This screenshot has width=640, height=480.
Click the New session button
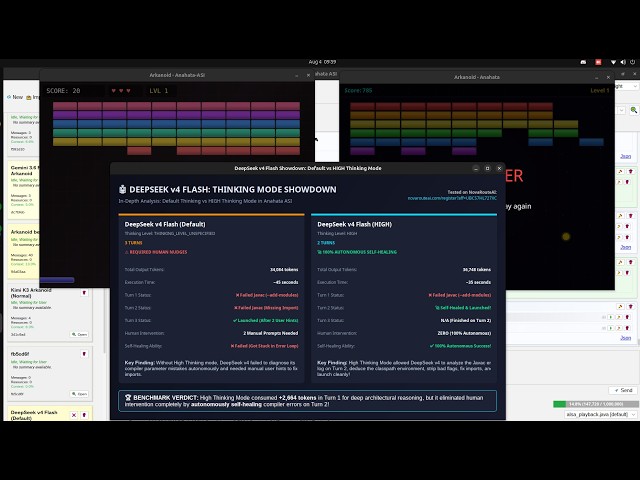click(15, 97)
